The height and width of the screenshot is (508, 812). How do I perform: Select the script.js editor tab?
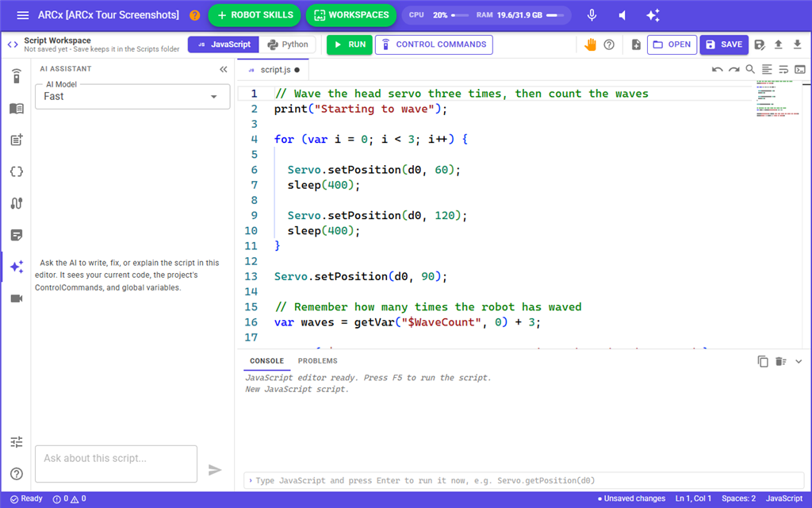click(x=274, y=70)
